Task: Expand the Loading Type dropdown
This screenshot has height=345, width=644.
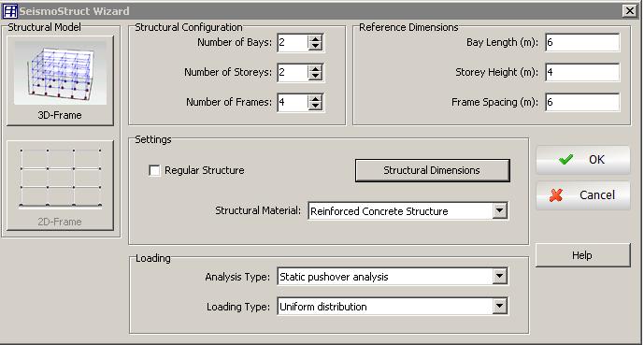Action: click(499, 307)
